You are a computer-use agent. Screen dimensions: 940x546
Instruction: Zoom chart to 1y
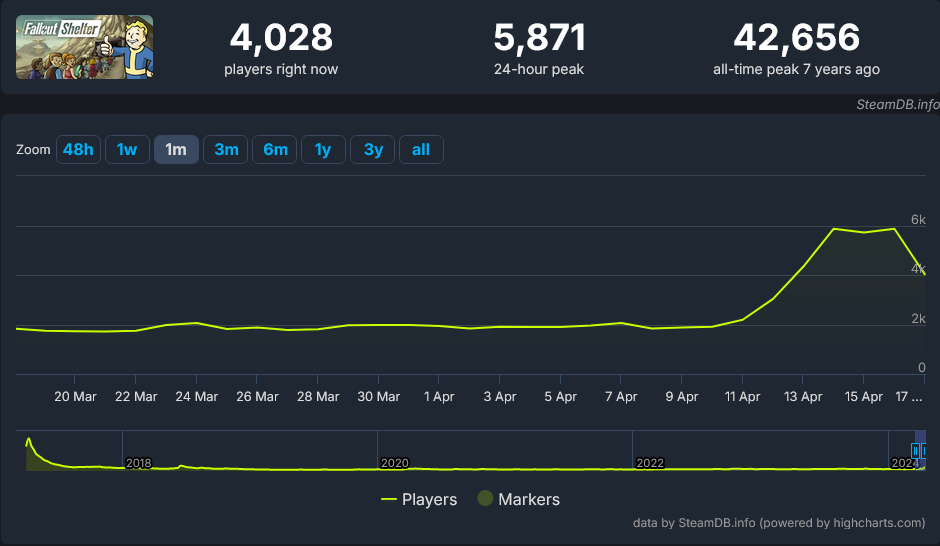coord(323,150)
